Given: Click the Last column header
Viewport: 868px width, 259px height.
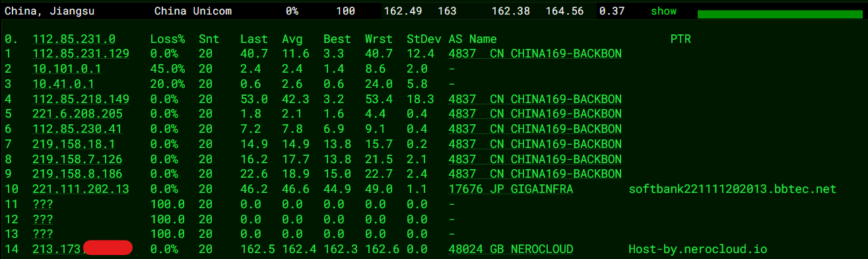Looking at the screenshot, I should click(254, 40).
